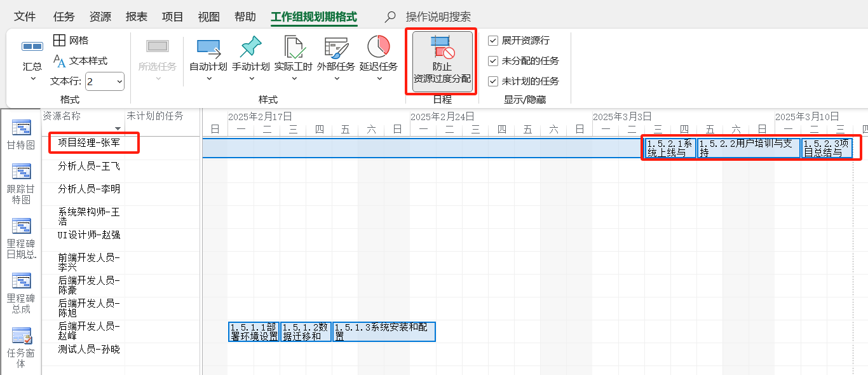The height and width of the screenshot is (375, 868).
Task: Expand the 延迟任务 dropdown arrow
Action: (x=379, y=79)
